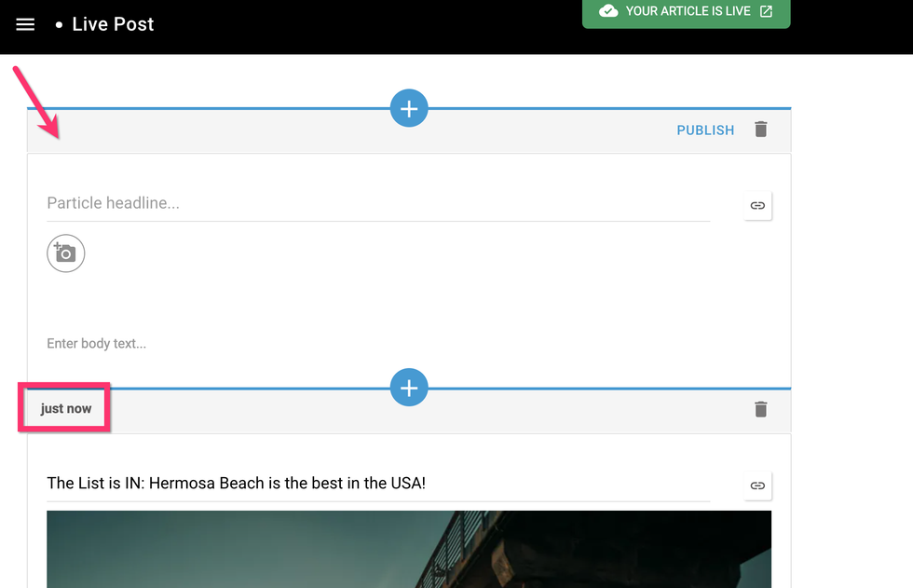
Task: Click the link icon beside Hermosa Beach headline
Action: coord(757,485)
